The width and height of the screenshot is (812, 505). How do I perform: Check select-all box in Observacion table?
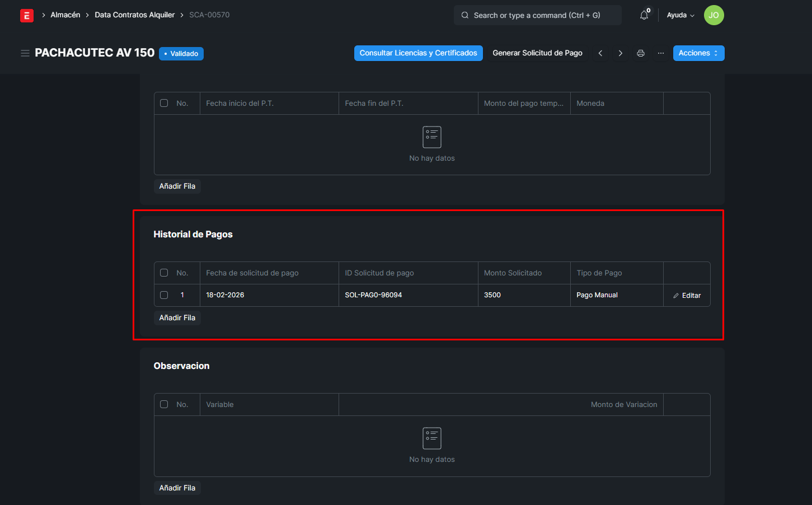[x=164, y=404]
